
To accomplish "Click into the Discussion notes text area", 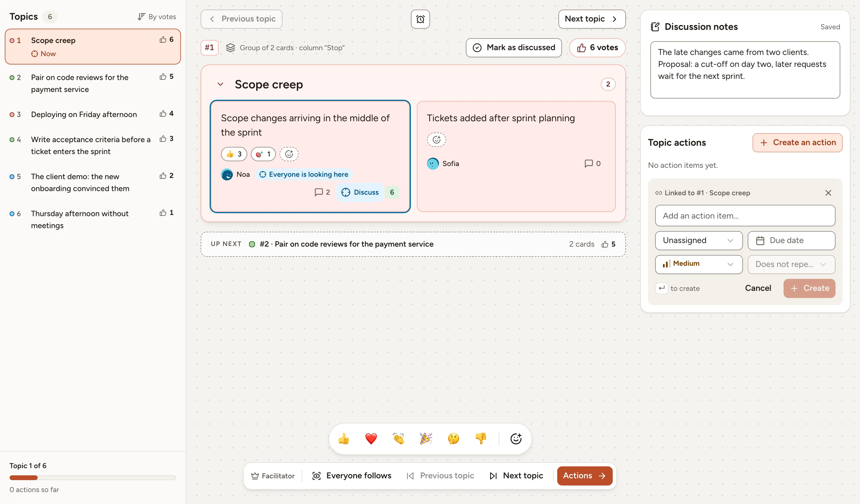I will pos(745,70).
